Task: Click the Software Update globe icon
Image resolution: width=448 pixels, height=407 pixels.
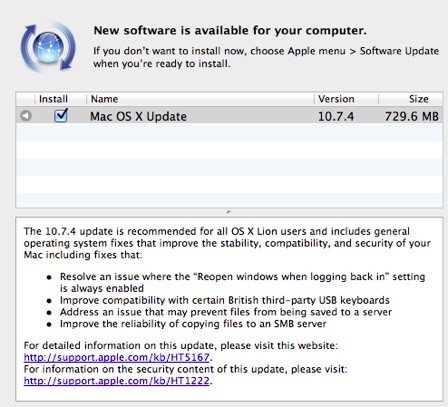Action: [x=48, y=47]
